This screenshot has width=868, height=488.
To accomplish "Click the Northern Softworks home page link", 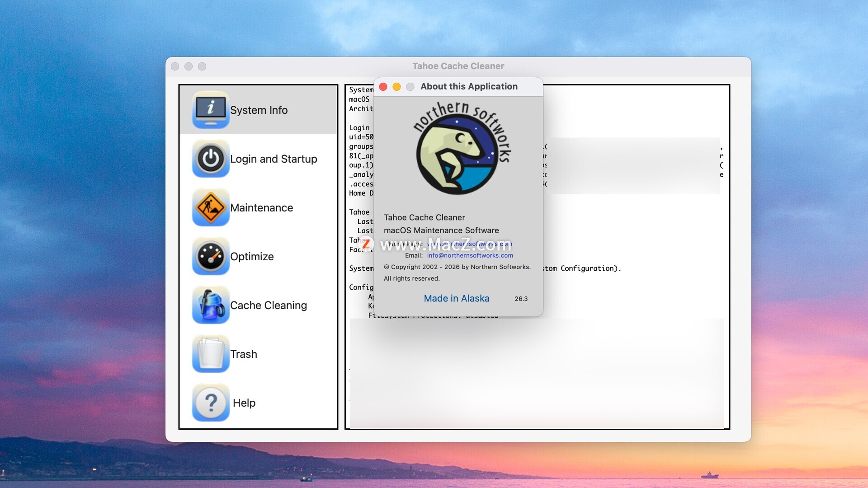I will pyautogui.click(x=469, y=244).
